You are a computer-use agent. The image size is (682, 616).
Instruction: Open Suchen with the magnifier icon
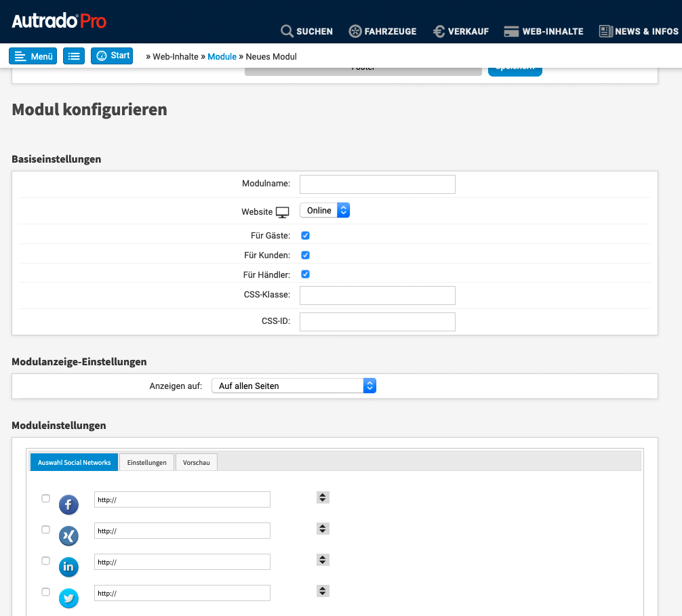click(x=306, y=31)
